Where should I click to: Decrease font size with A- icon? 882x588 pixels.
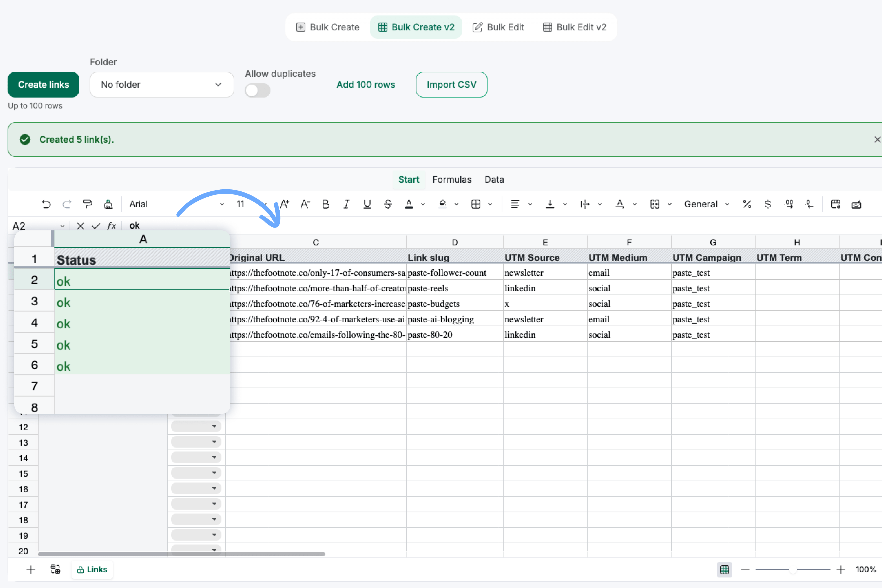pos(305,204)
